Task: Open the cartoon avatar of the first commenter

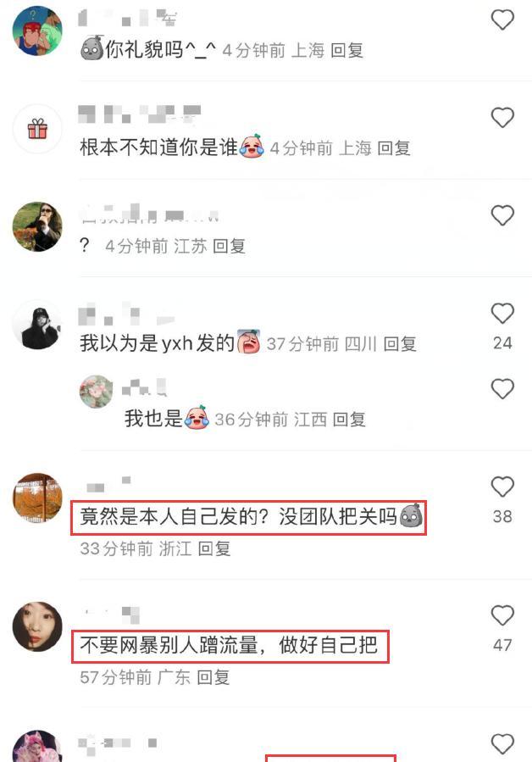Action: pos(37,31)
